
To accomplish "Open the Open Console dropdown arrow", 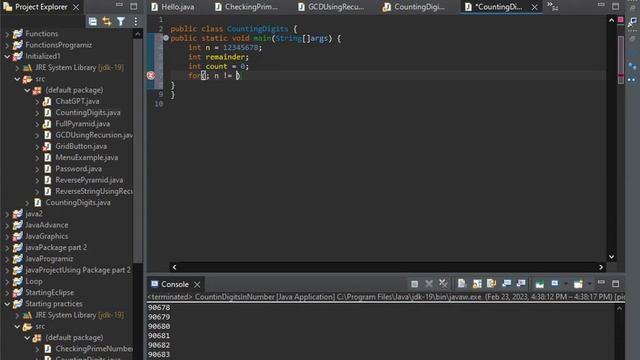I will [x=589, y=284].
